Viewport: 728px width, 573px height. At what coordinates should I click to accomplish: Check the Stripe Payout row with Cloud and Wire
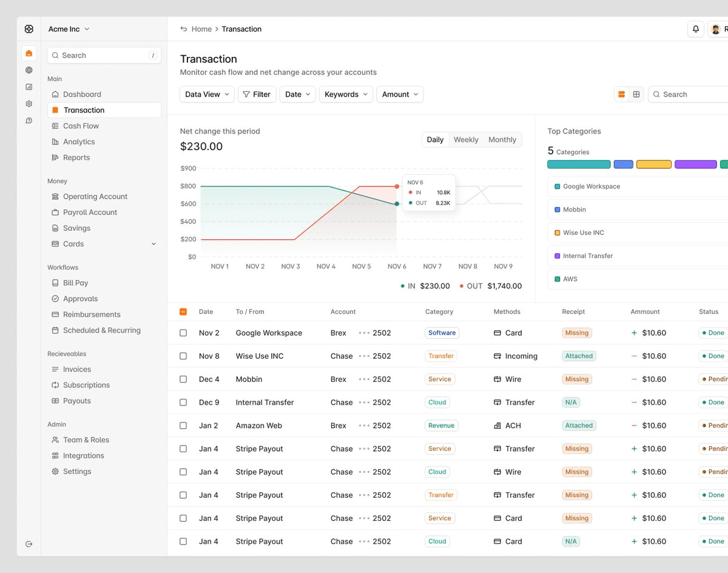click(183, 472)
